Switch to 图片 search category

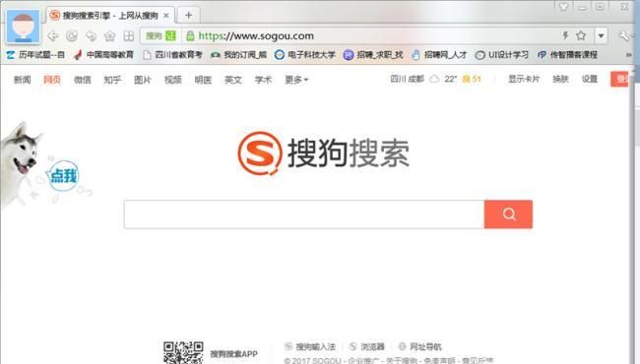click(x=143, y=80)
